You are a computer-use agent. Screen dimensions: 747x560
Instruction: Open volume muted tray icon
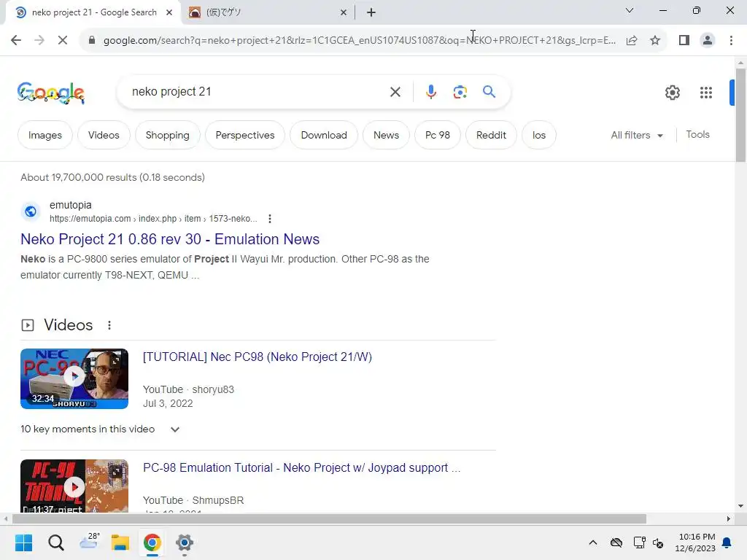[x=658, y=542]
